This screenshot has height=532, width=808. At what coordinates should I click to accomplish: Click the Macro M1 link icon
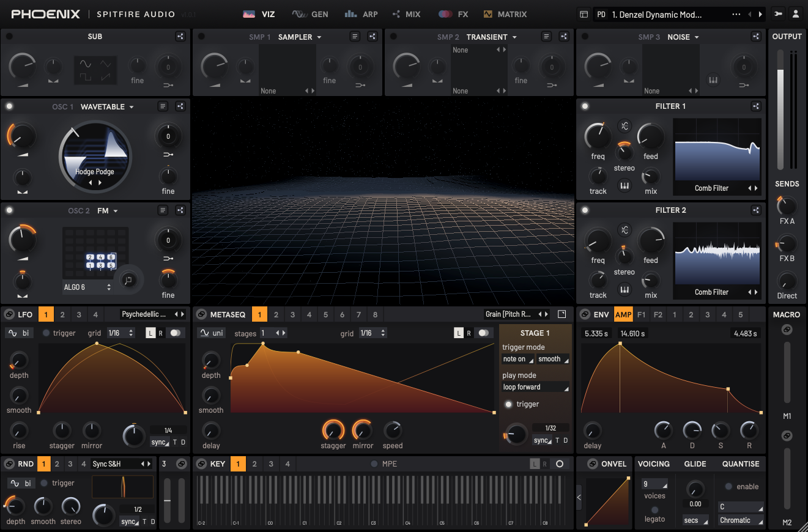click(787, 330)
